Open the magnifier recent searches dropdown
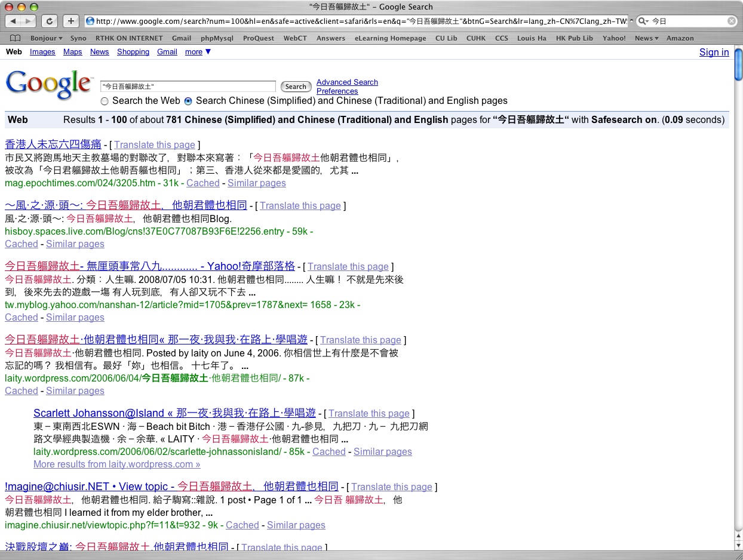 pos(643,21)
